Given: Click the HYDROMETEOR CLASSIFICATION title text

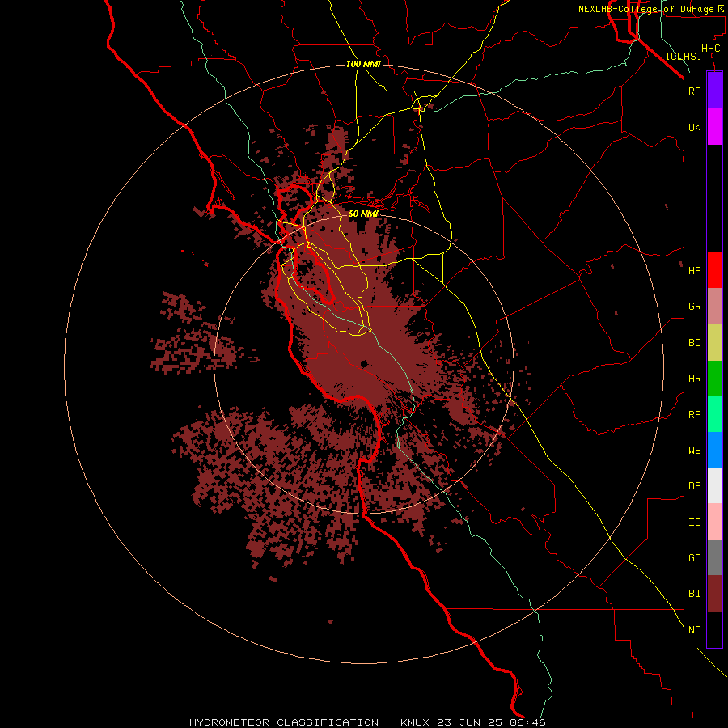Looking at the screenshot, I should tap(284, 722).
